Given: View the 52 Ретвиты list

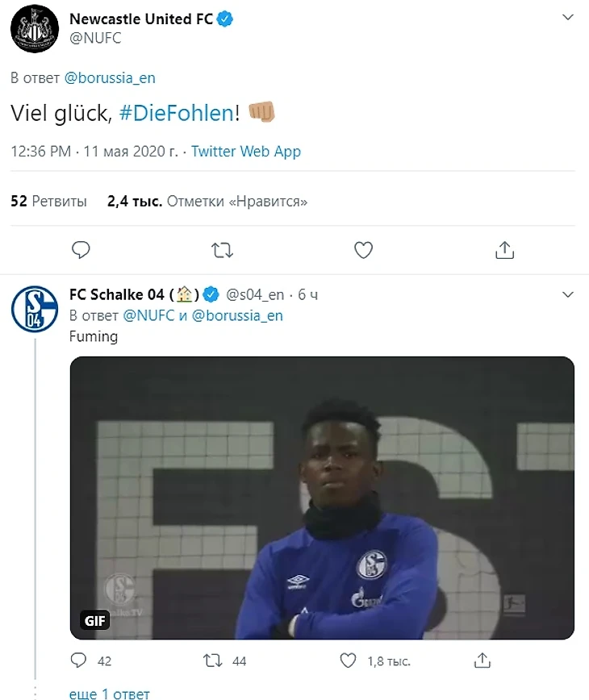Looking at the screenshot, I should pos(48,202).
